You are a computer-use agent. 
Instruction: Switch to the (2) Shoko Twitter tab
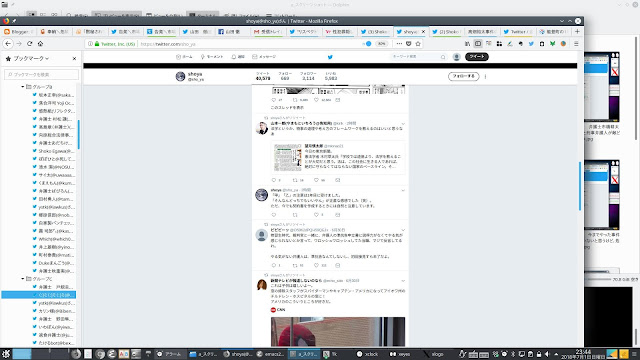click(446, 31)
